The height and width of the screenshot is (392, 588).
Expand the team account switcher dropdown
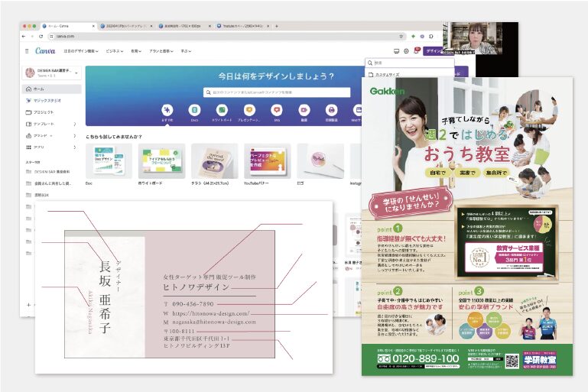point(76,73)
